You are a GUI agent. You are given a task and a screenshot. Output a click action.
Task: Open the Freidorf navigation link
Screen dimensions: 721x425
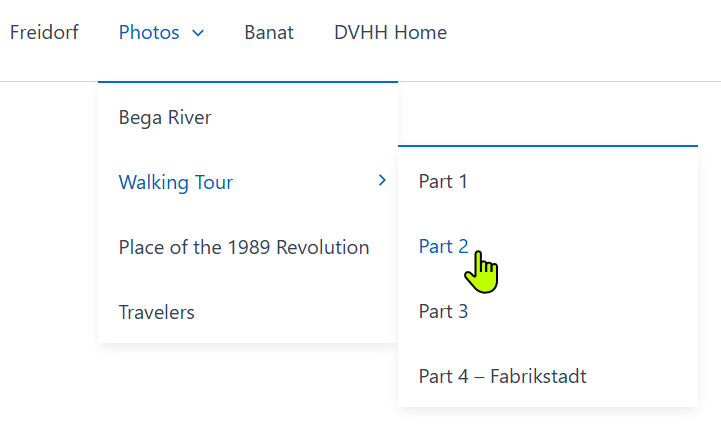(44, 33)
